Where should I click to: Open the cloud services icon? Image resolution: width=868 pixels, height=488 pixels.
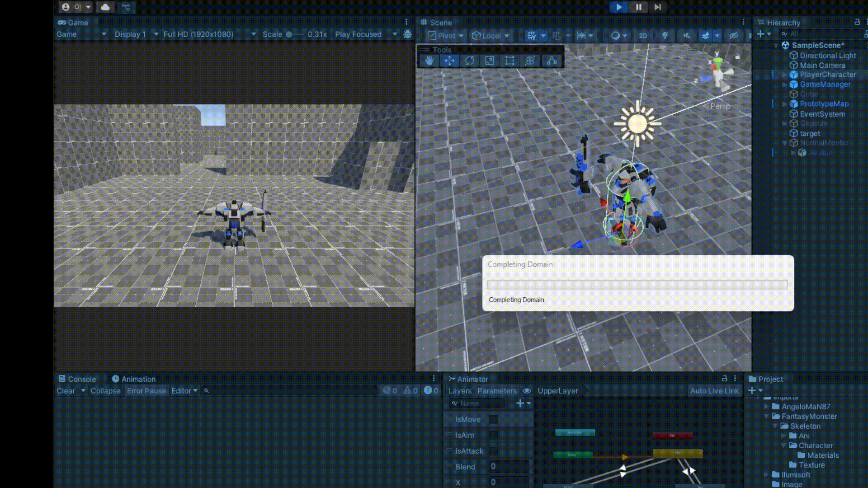click(105, 7)
